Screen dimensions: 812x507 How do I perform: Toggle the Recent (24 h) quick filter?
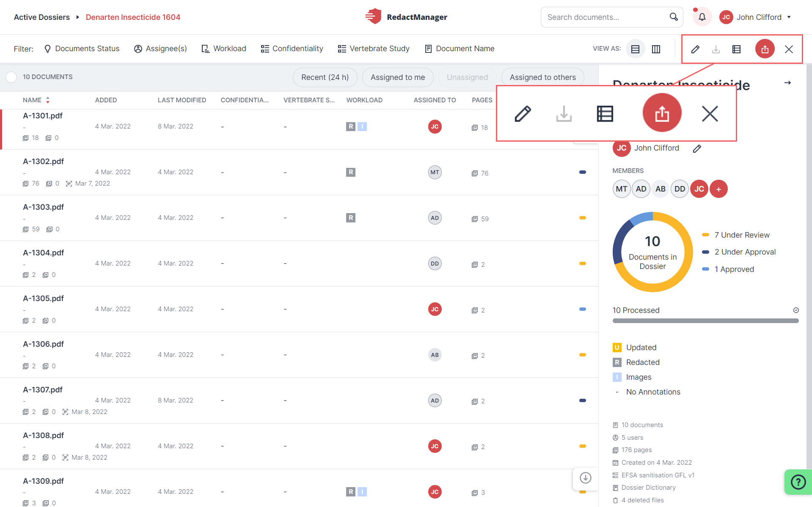[325, 77]
